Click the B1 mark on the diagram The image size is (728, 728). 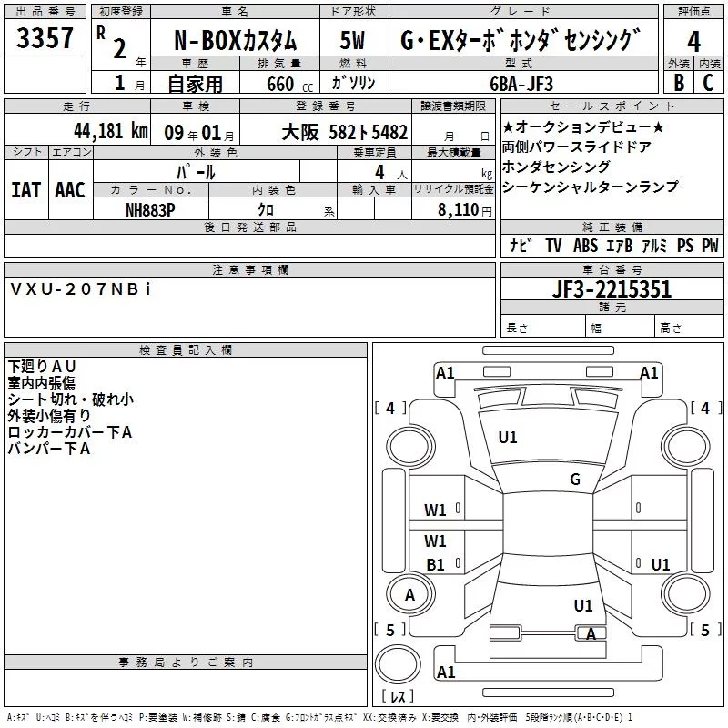coord(436,564)
